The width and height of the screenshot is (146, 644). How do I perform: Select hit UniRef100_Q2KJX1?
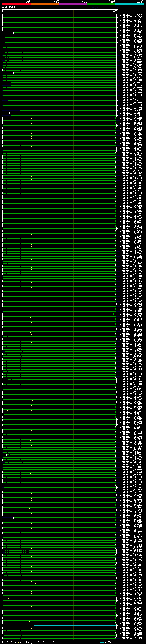131,625
